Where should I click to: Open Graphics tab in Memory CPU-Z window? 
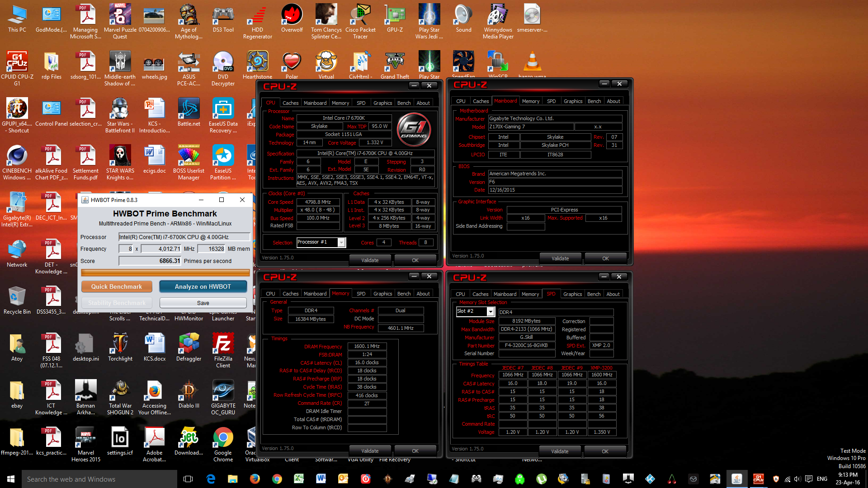pos(382,294)
